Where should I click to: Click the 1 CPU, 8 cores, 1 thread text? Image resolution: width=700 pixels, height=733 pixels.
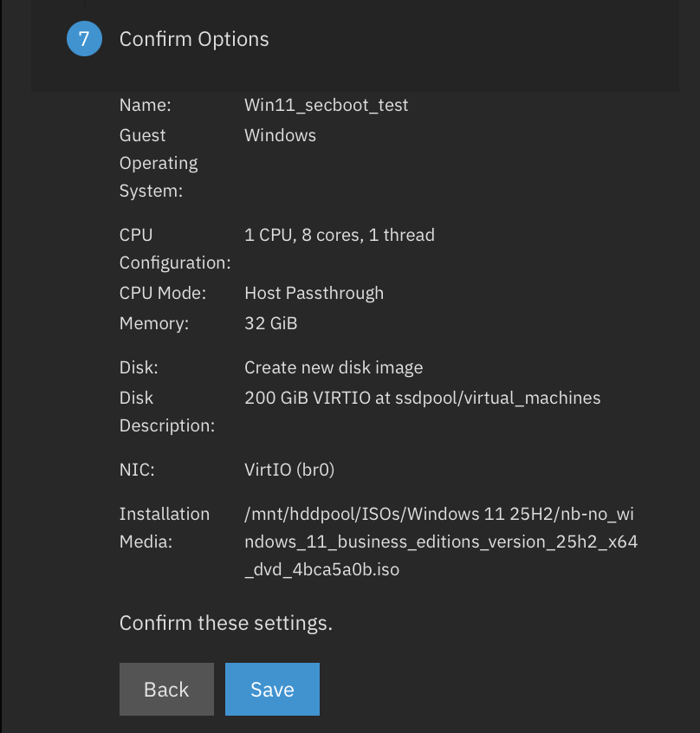coord(339,235)
